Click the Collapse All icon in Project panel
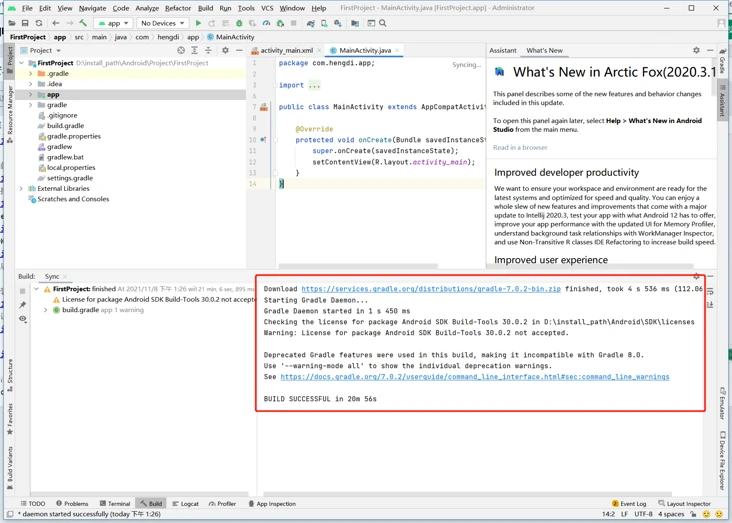Image resolution: width=732 pixels, height=523 pixels. click(208, 50)
